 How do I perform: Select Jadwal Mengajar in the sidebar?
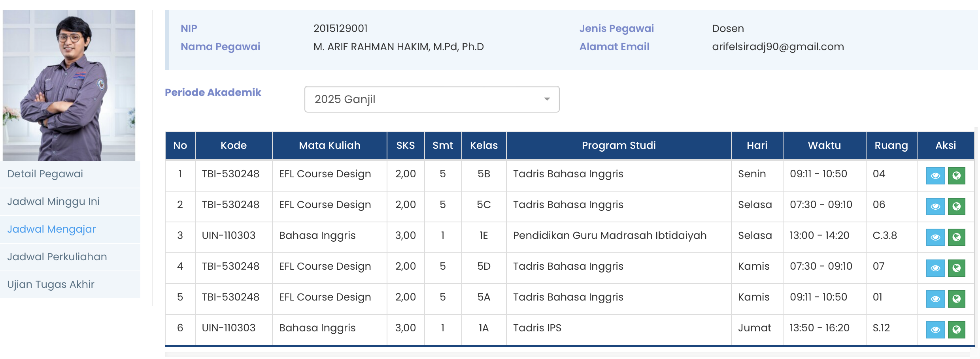(x=51, y=229)
